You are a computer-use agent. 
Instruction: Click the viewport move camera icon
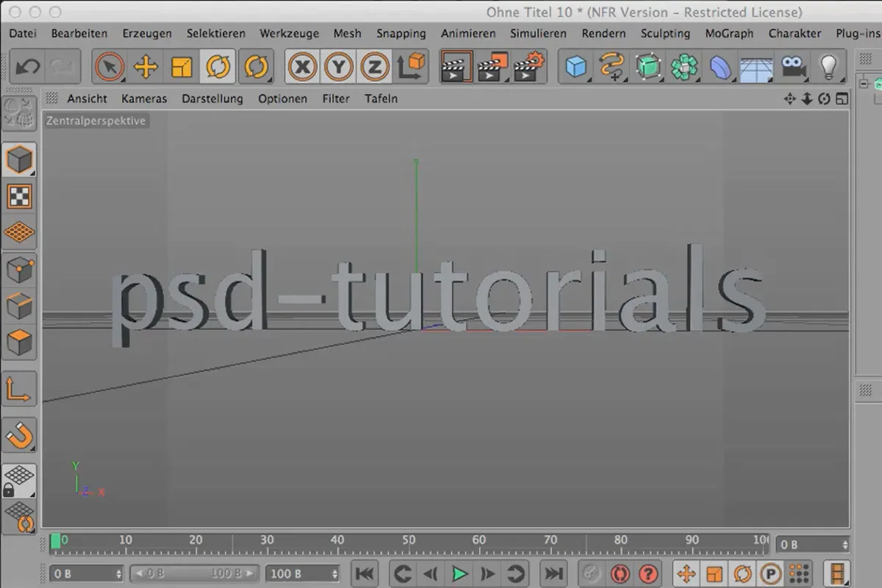coord(790,98)
